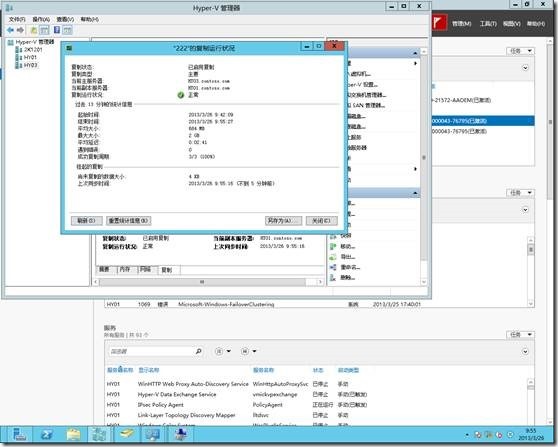Click the monitor taskbar icon
This screenshot has height=447, width=558.
tap(153, 435)
